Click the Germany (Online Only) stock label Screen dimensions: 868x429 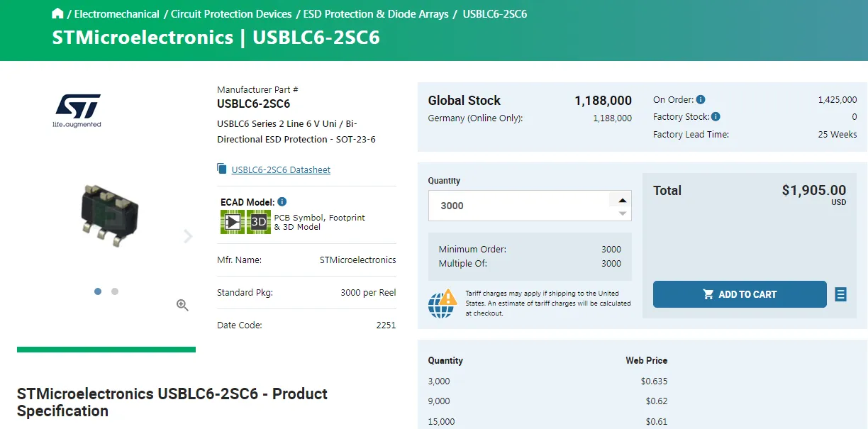pos(475,118)
